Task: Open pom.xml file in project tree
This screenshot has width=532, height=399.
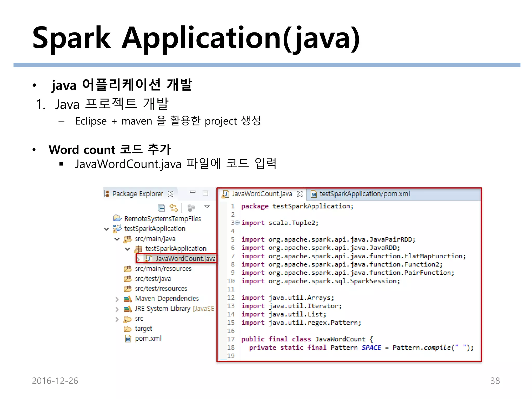Action: pyautogui.click(x=148, y=338)
